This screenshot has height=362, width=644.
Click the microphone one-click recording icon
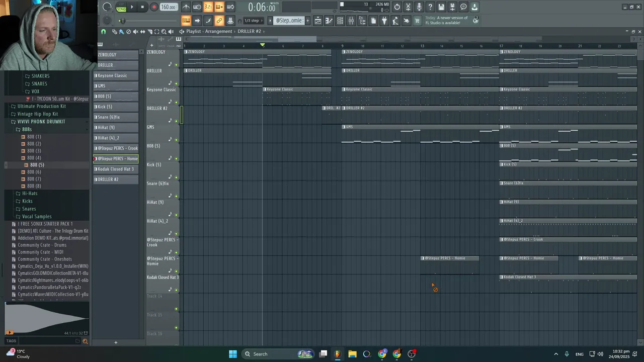coord(419,7)
